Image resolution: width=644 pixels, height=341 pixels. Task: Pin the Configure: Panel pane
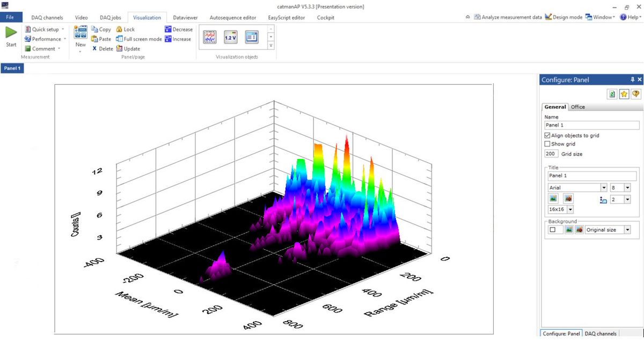(632, 79)
